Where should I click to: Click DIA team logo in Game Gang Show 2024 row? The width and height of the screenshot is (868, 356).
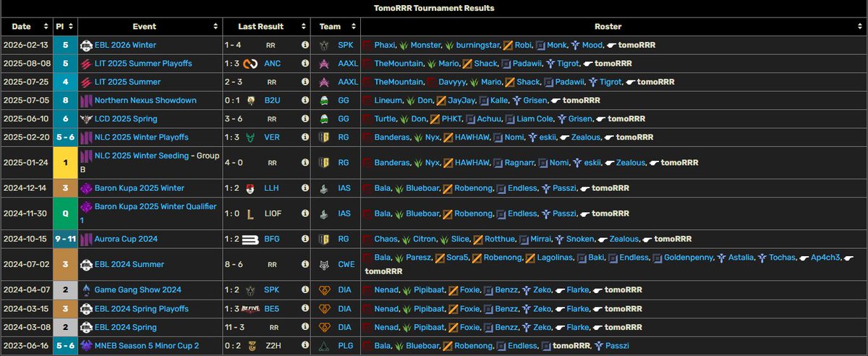(x=324, y=290)
